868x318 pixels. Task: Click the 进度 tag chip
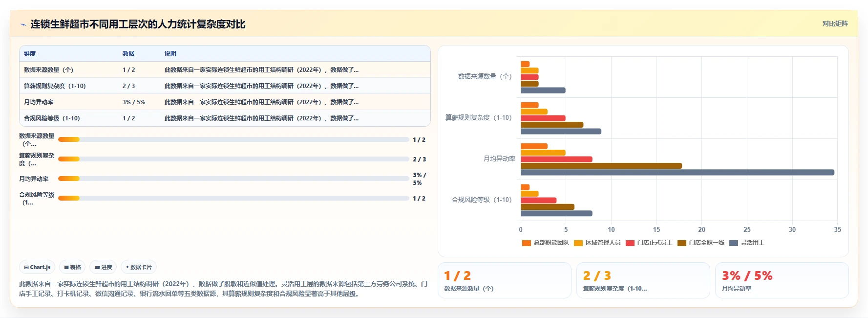pos(103,267)
